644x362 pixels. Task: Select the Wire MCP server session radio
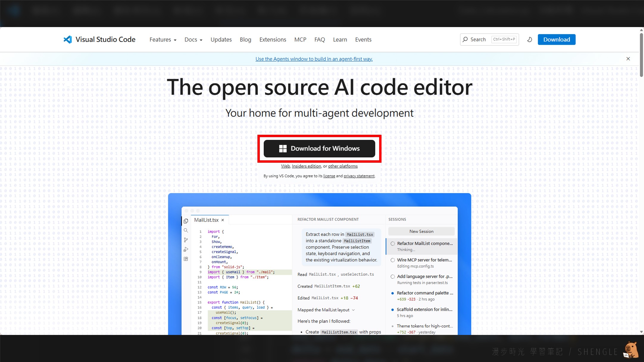pyautogui.click(x=393, y=260)
